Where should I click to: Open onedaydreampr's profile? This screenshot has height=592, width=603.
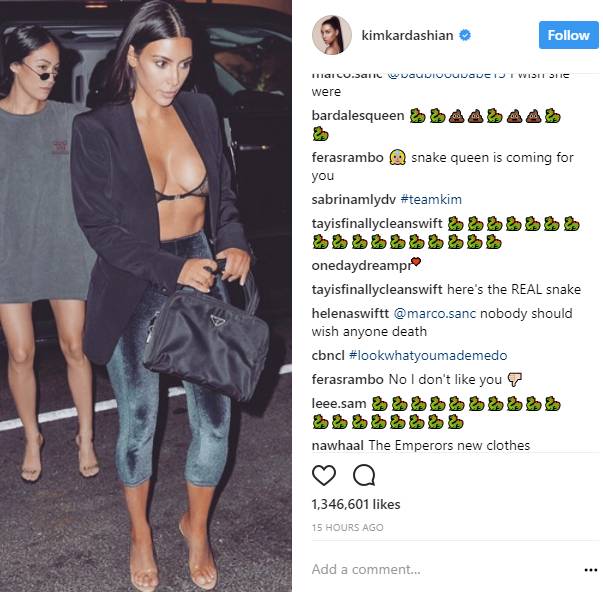point(361,266)
